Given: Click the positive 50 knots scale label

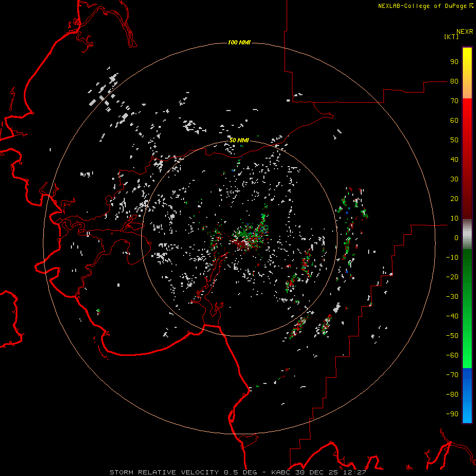Looking at the screenshot, I should [454, 140].
